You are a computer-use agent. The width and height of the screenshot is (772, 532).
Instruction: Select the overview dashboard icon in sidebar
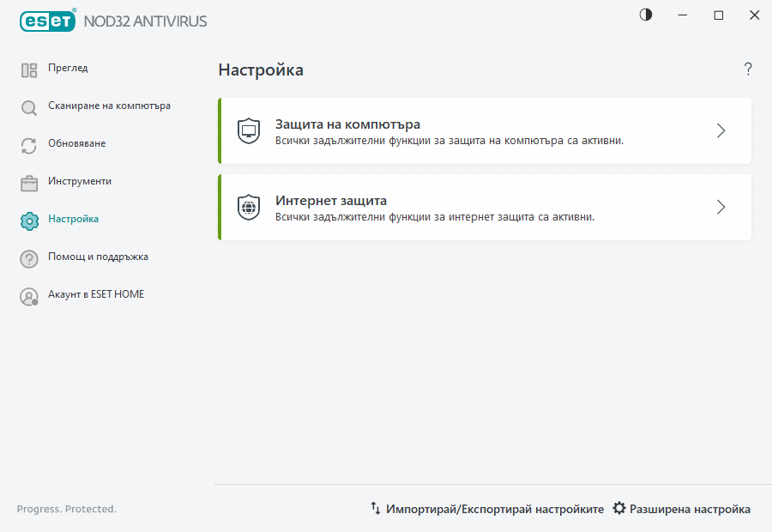[x=28, y=69]
